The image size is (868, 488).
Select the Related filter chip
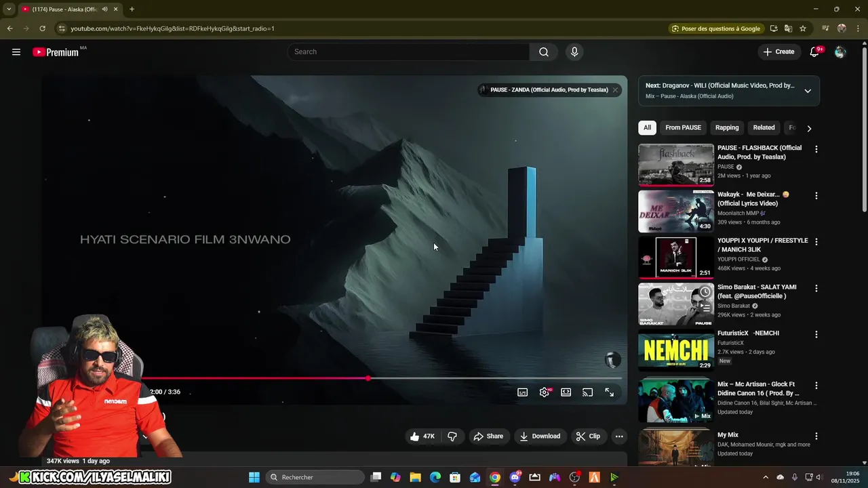[764, 127]
